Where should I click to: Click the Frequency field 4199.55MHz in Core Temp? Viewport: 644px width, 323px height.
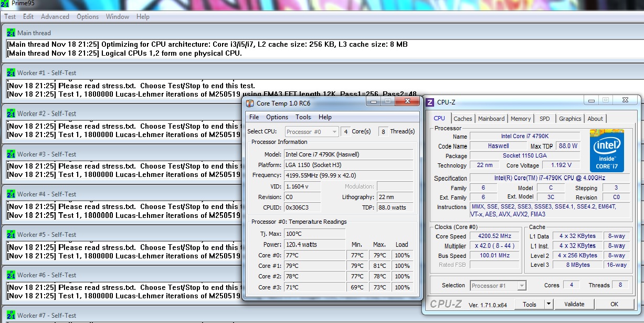[349, 175]
